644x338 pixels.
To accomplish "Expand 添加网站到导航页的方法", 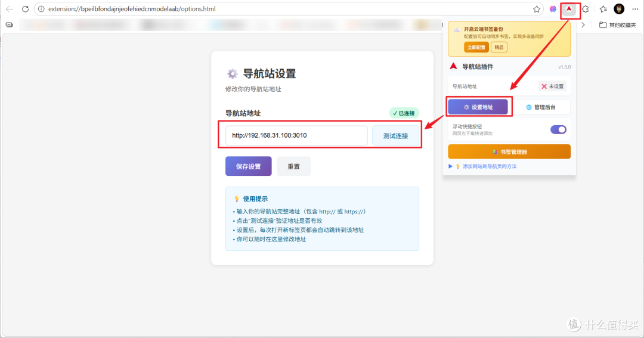I will coord(482,166).
